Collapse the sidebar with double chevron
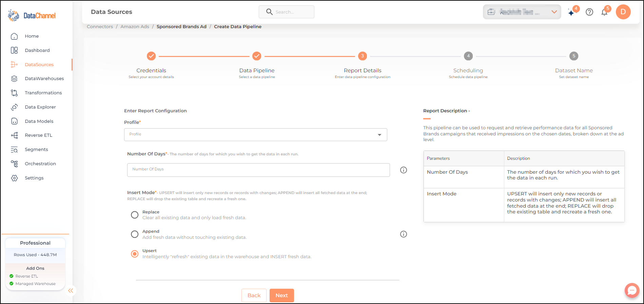Viewport: 644px width, 304px height. [x=71, y=291]
